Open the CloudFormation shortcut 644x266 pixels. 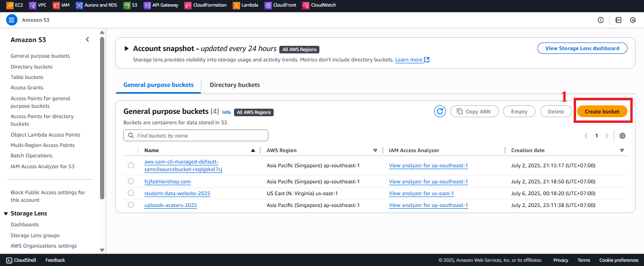[206, 5]
